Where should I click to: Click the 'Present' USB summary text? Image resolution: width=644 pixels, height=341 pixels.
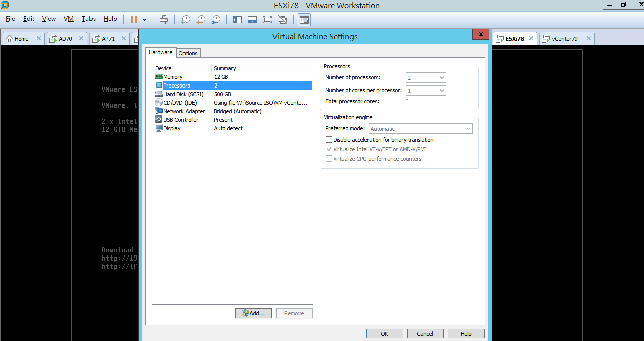click(223, 120)
